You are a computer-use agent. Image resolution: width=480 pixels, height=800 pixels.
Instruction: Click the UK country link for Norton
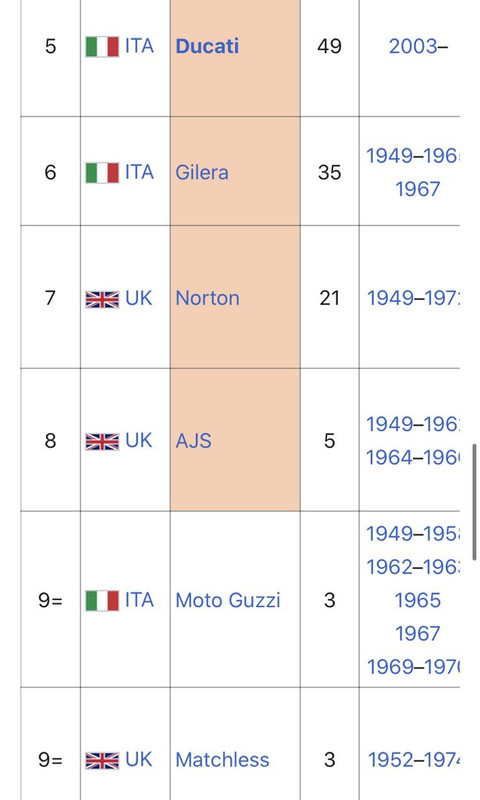pos(139,298)
